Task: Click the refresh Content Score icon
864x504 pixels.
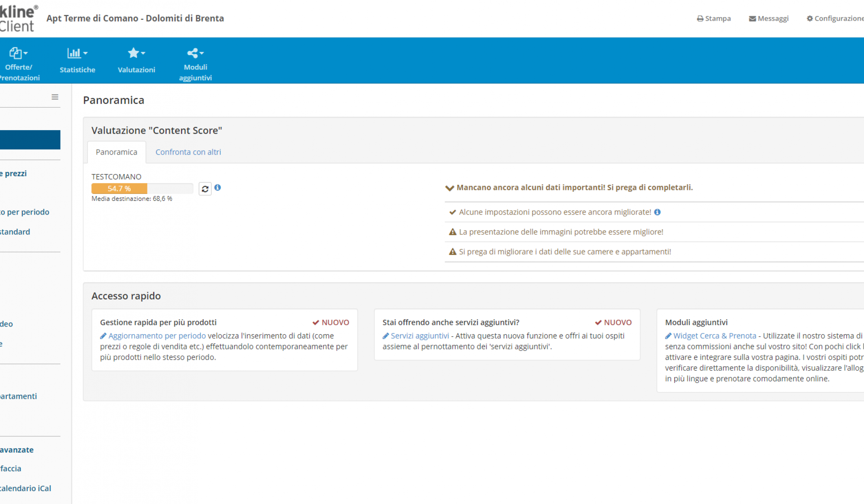Action: (205, 189)
